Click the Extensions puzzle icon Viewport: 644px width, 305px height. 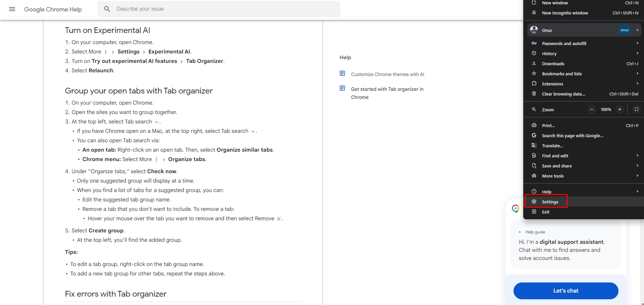(534, 84)
